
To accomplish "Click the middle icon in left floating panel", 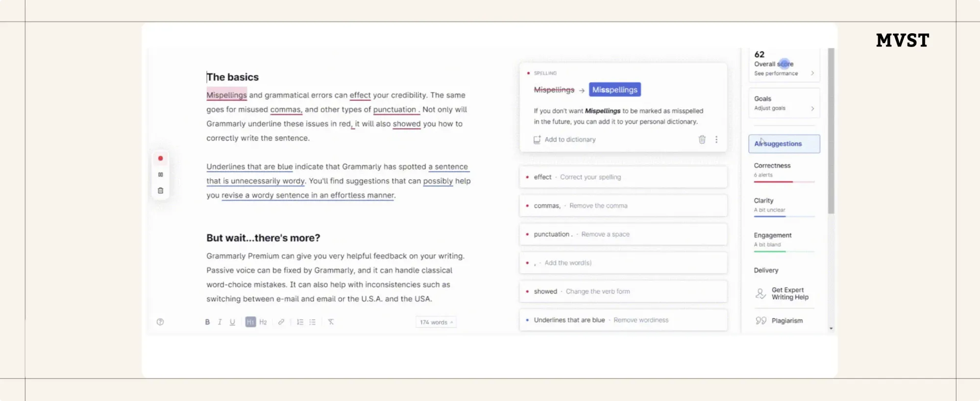I will 160,174.
